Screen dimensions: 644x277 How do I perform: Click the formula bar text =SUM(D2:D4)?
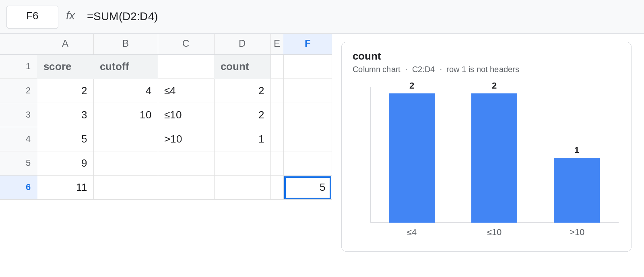[122, 17]
